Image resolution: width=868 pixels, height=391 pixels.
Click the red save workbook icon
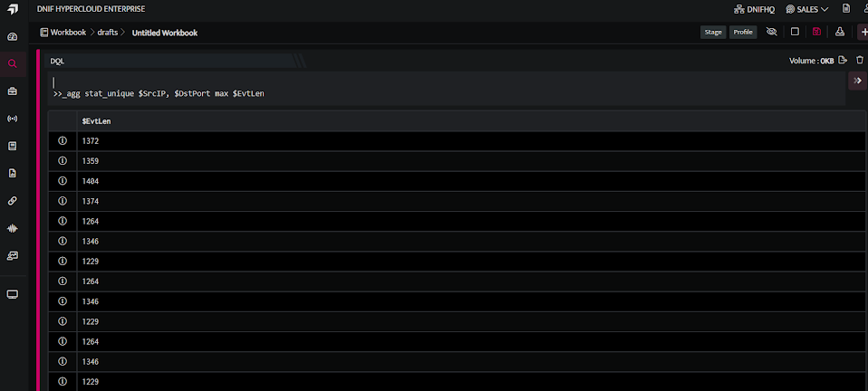coord(816,32)
